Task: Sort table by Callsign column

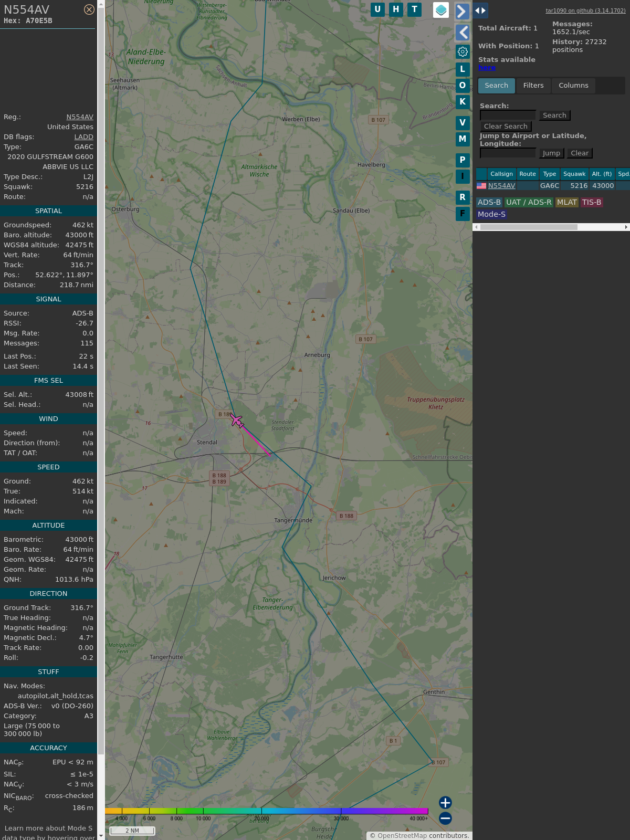Action: coord(501,174)
